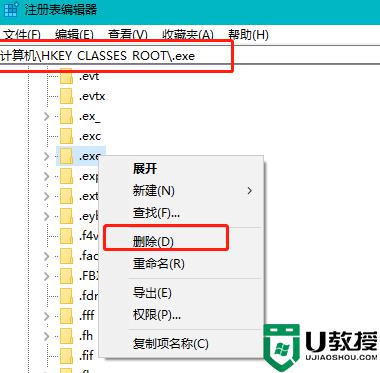Image resolution: width=380 pixels, height=373 pixels.
Task: Expand the .fff key chevron
Action: click(47, 316)
